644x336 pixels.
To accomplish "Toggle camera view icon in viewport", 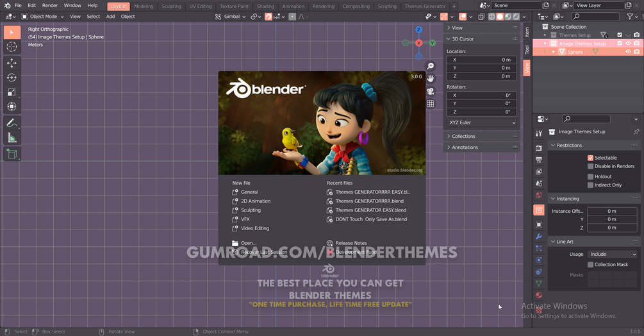I will pyautogui.click(x=430, y=91).
